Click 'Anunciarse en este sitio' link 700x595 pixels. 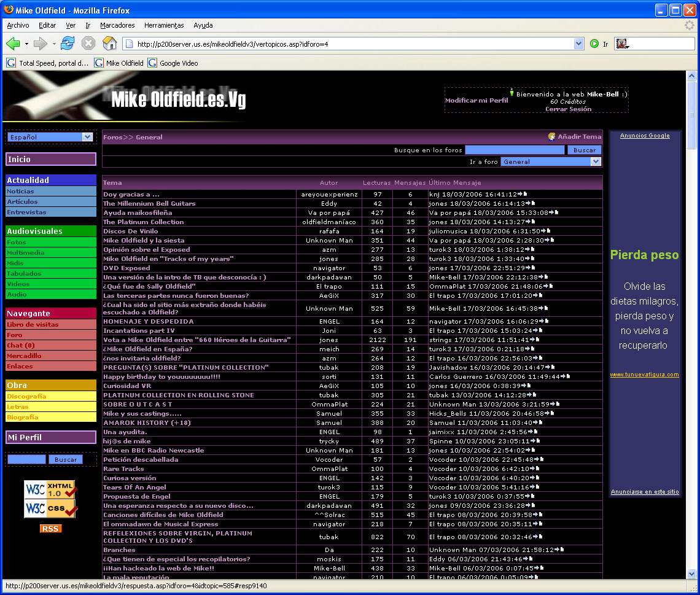pyautogui.click(x=645, y=491)
